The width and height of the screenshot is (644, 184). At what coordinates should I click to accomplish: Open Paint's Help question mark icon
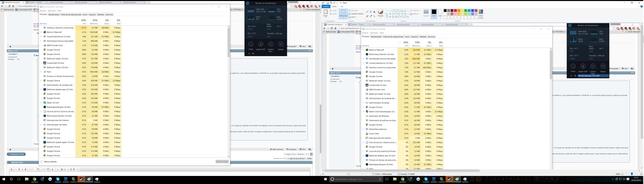click(641, 7)
